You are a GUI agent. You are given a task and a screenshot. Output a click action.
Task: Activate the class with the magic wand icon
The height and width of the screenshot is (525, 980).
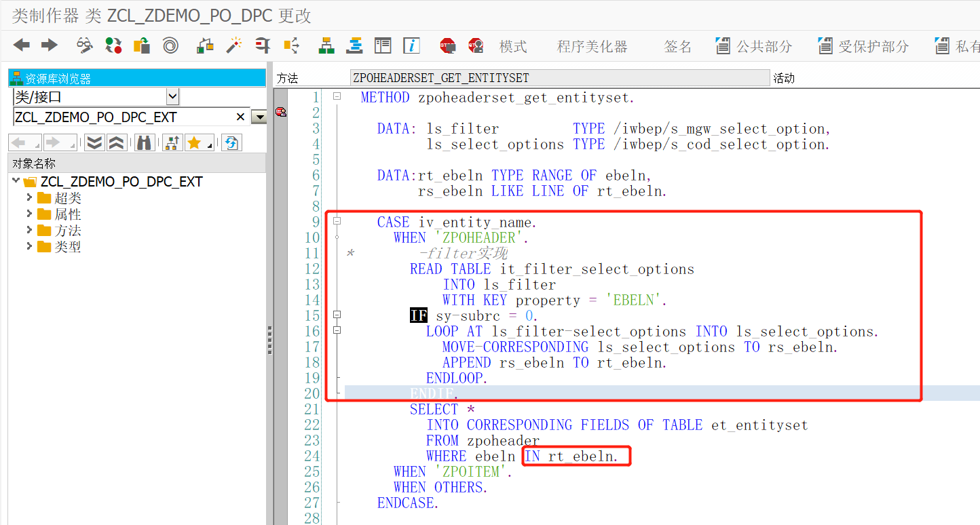pos(235,45)
